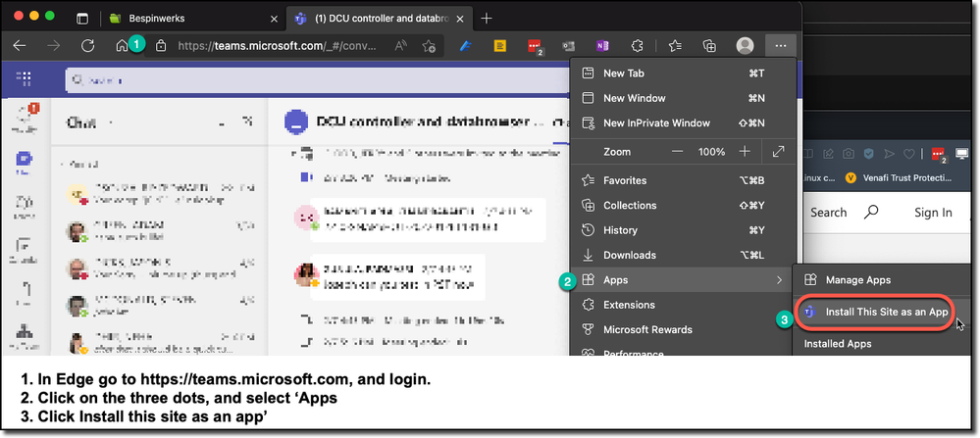This screenshot has height=438, width=980.
Task: Expand the Apps submenu
Action: pos(683,280)
